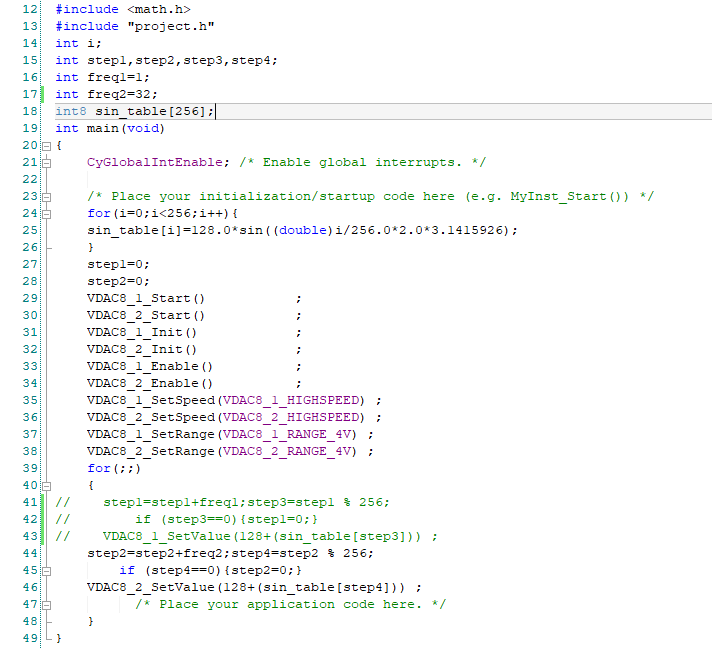Image resolution: width=712 pixels, height=649 pixels.
Task: Click line number 12 in the gutter
Action: 30,9
